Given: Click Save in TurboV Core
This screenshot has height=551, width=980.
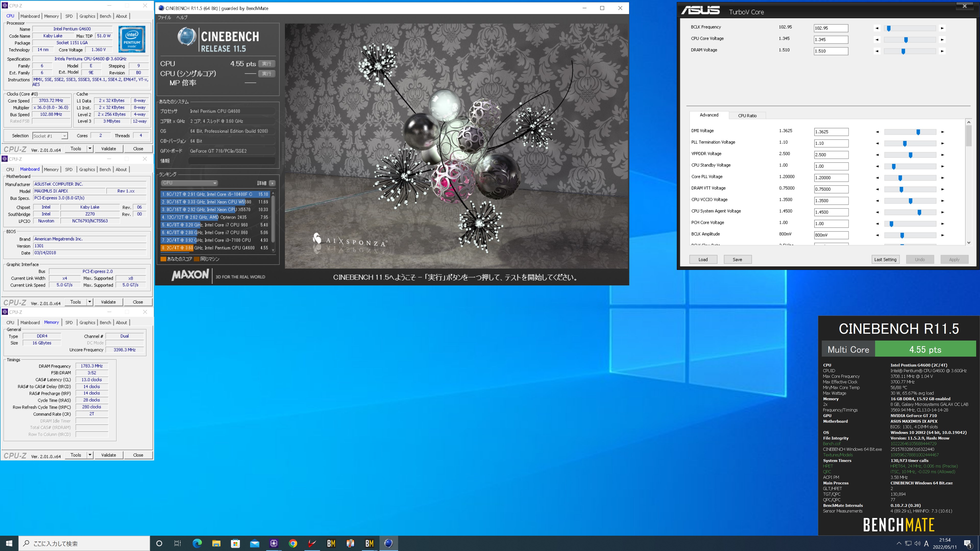Looking at the screenshot, I should (737, 259).
